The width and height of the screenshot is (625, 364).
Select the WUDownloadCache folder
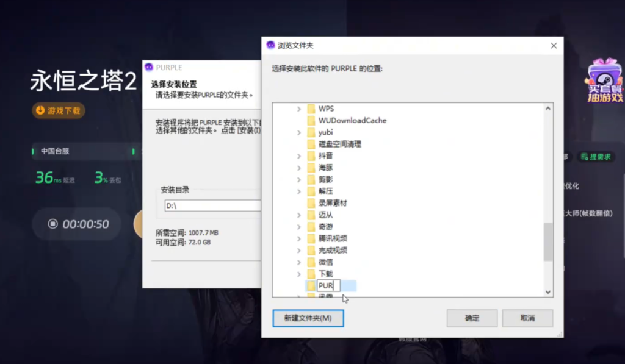coord(352,121)
